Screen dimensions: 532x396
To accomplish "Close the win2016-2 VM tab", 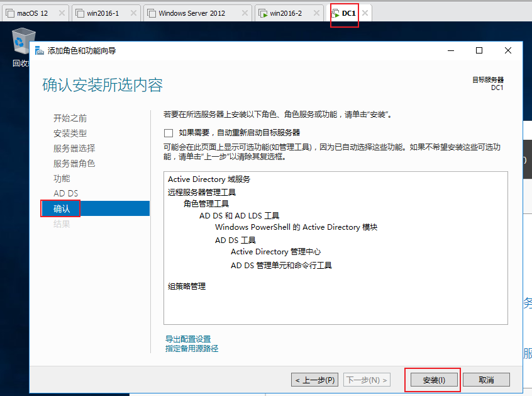I will pyautogui.click(x=316, y=13).
